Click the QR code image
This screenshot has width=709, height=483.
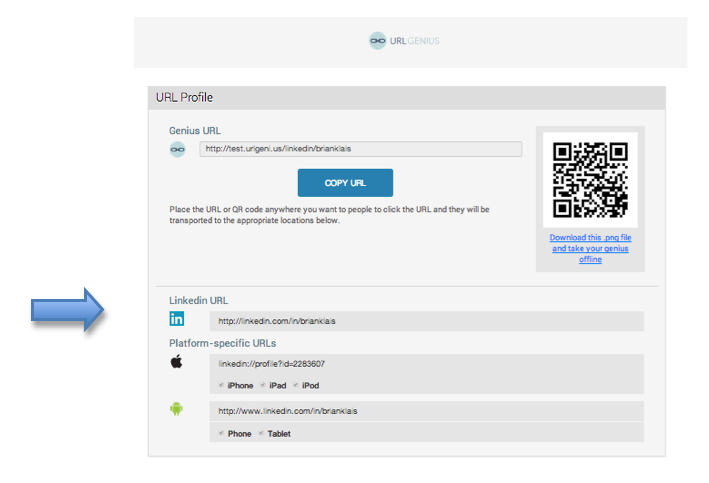(x=590, y=180)
